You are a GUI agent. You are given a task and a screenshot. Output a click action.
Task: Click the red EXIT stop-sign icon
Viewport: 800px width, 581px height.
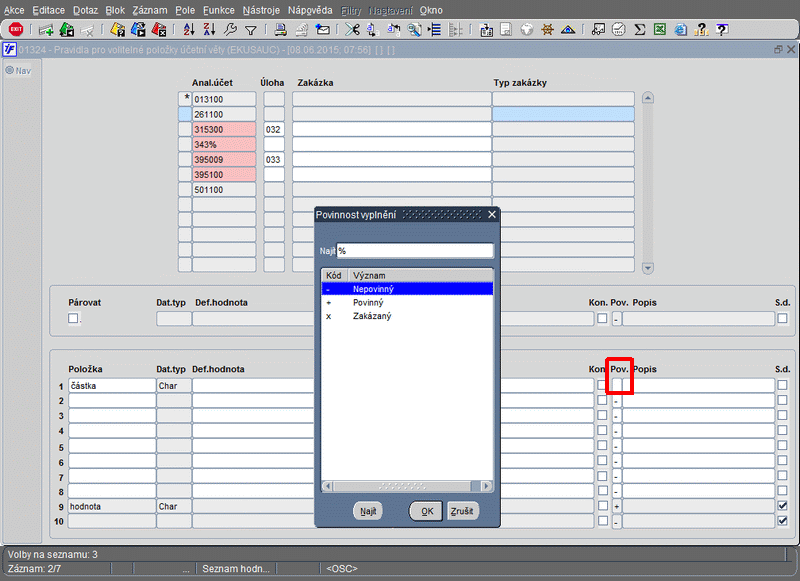(16, 29)
